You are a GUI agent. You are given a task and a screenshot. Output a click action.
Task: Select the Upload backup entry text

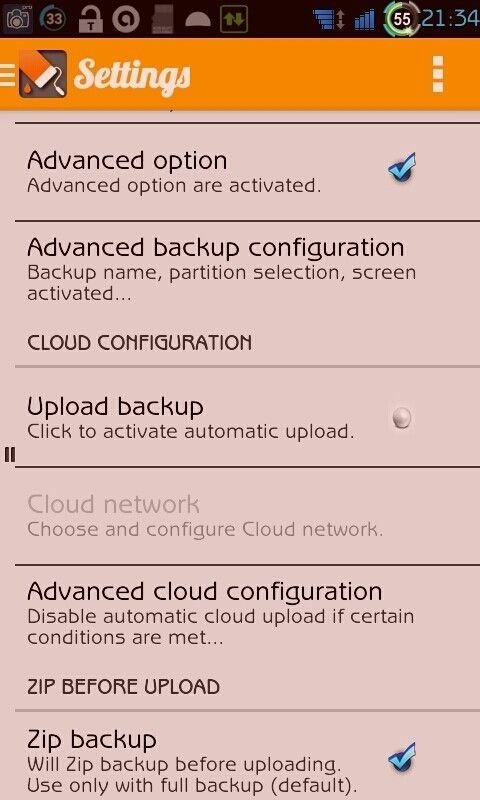(115, 407)
